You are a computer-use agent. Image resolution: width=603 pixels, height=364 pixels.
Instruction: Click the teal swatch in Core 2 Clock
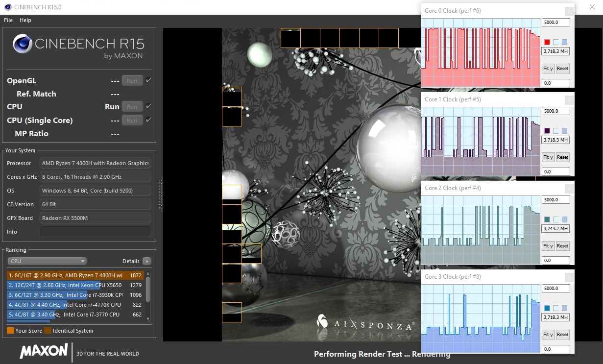click(547, 219)
